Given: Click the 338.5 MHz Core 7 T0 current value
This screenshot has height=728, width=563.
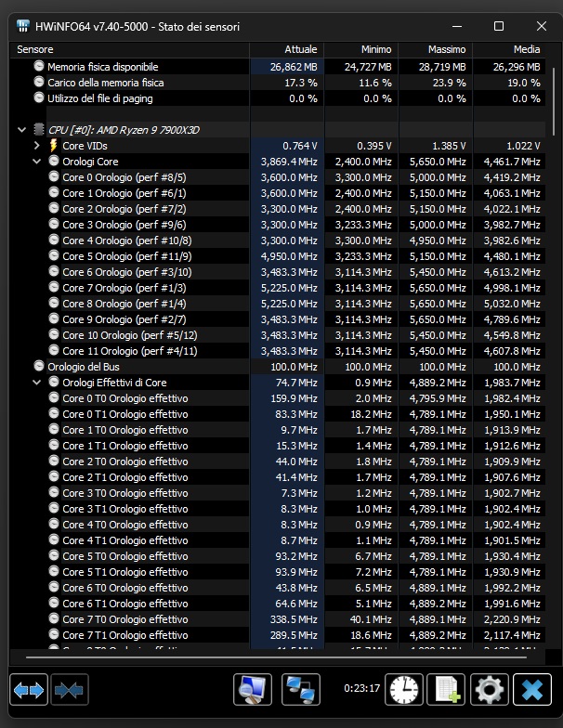Looking at the screenshot, I should click(x=294, y=619).
